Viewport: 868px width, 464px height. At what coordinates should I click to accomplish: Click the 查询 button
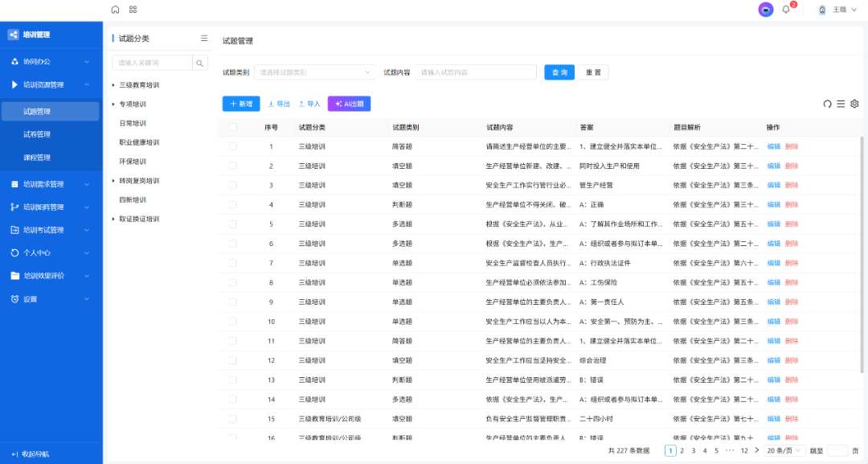pos(559,72)
